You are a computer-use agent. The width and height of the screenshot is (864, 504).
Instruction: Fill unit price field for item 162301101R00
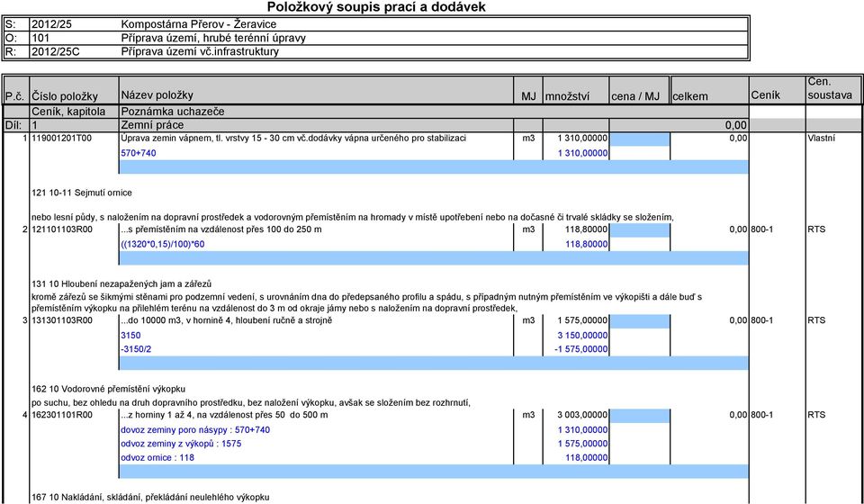[x=640, y=416]
